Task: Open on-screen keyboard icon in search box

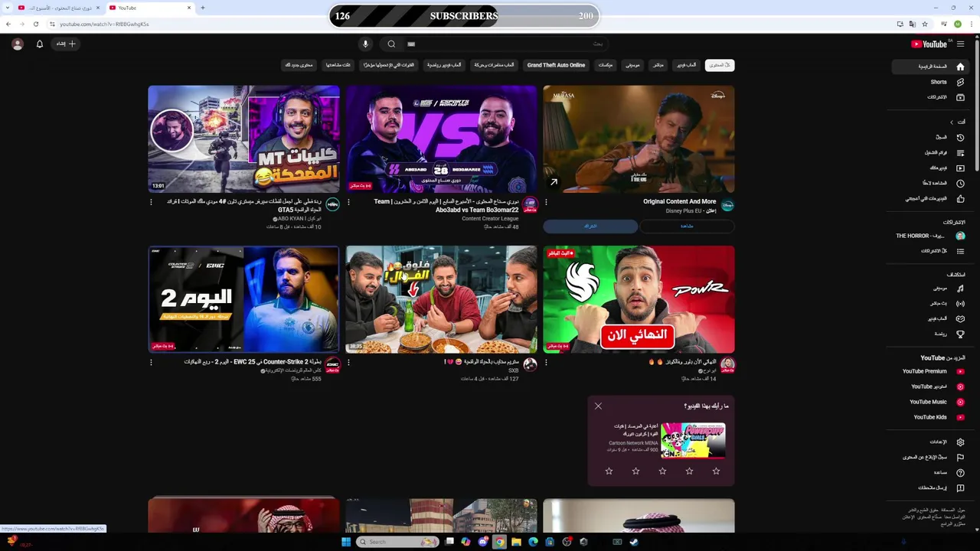Action: tap(411, 44)
